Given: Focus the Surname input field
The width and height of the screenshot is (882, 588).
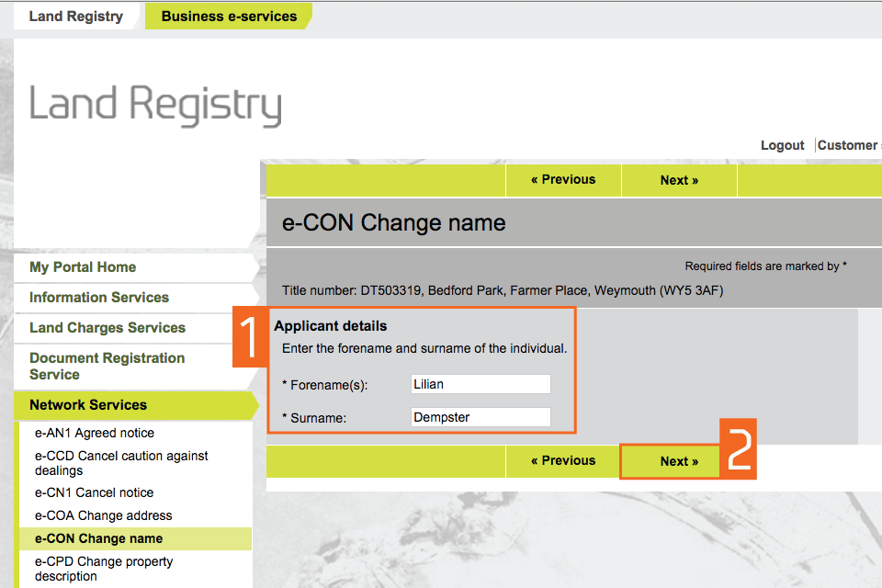Looking at the screenshot, I should pos(481,417).
